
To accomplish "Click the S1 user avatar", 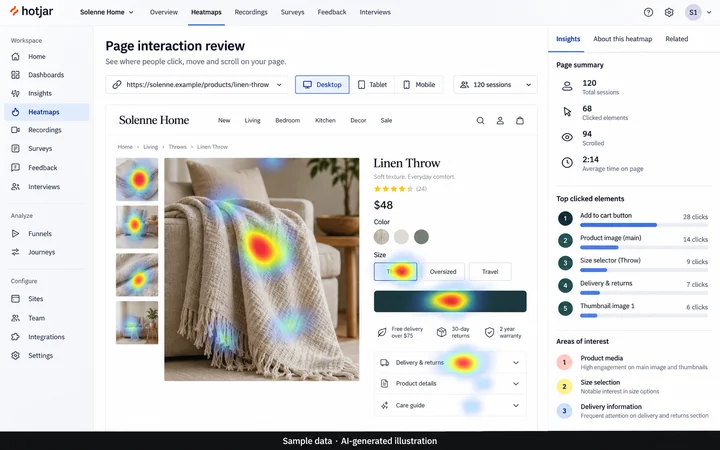I will tap(693, 12).
